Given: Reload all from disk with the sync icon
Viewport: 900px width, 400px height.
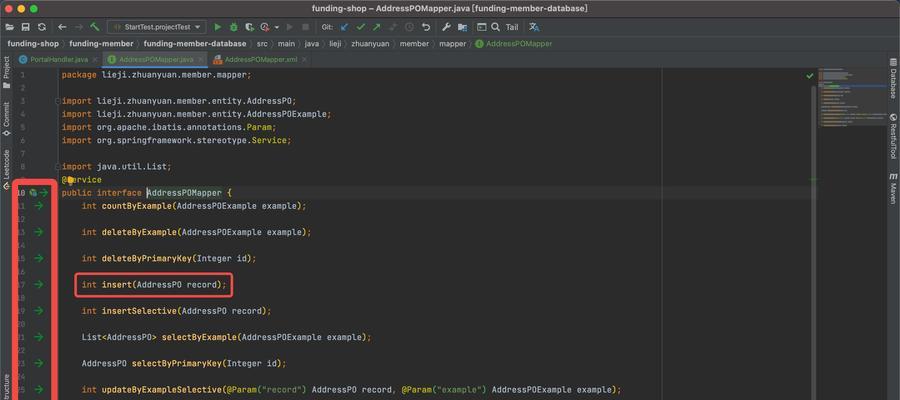Looking at the screenshot, I should (x=42, y=27).
